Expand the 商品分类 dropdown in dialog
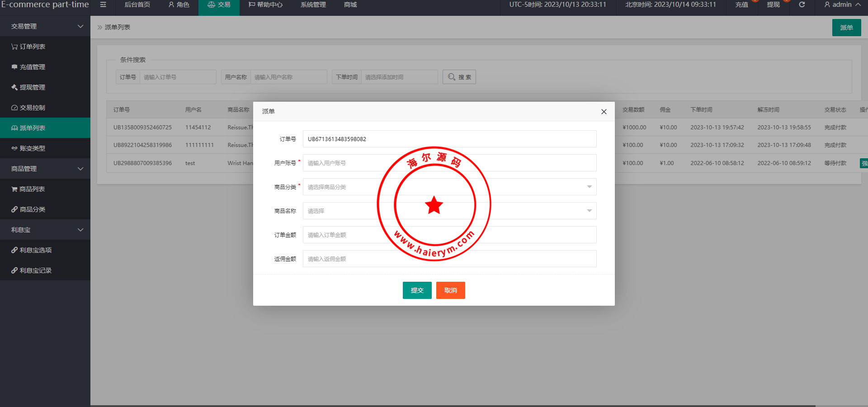 coord(449,187)
